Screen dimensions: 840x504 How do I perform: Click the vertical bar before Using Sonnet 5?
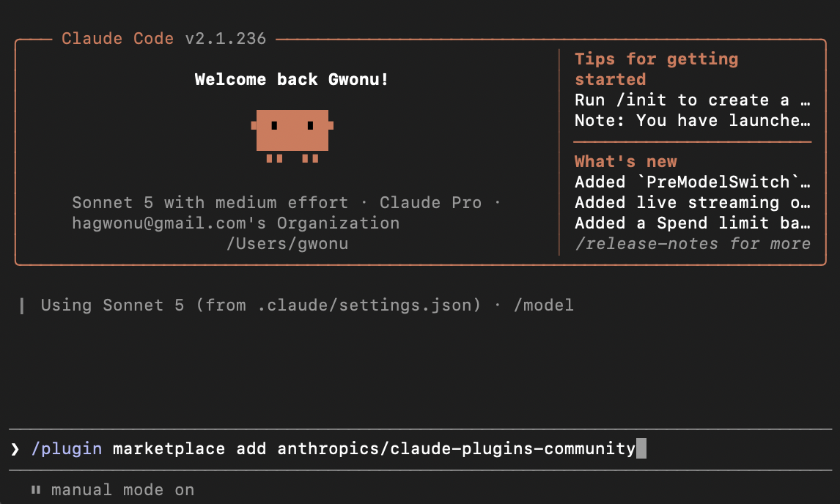click(21, 305)
